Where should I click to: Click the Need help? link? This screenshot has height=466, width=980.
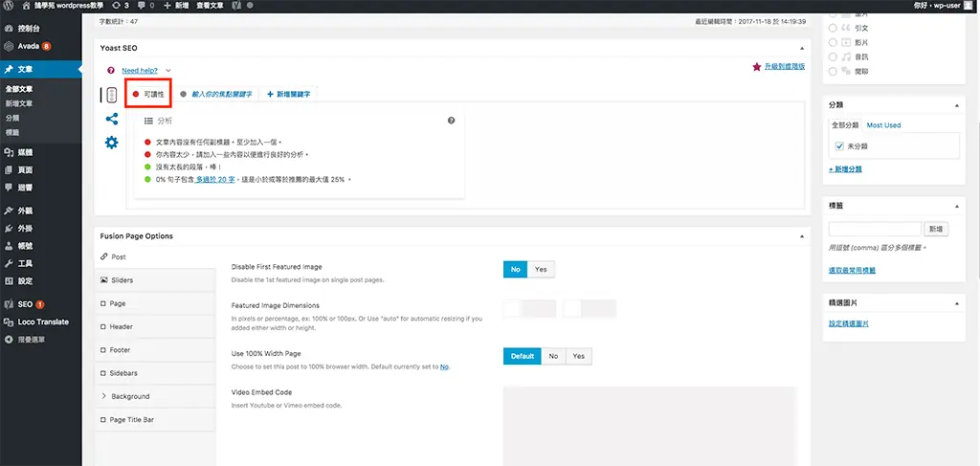pyautogui.click(x=140, y=71)
